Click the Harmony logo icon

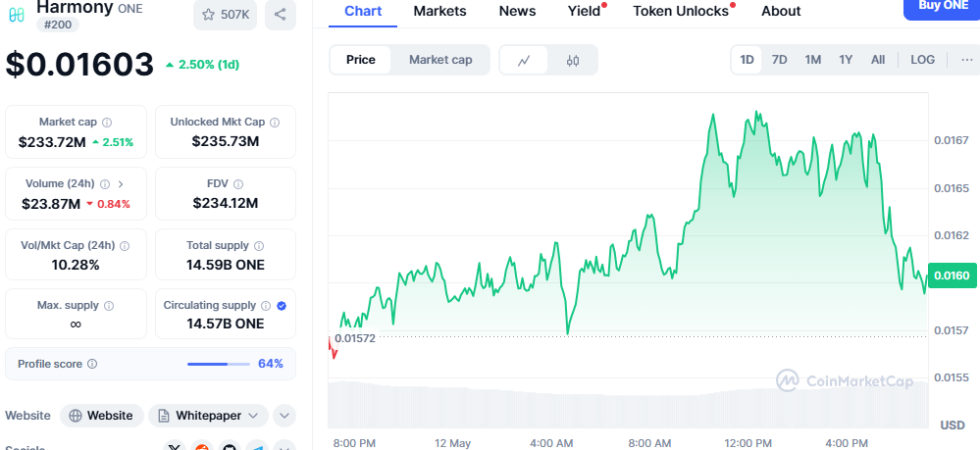(17, 15)
